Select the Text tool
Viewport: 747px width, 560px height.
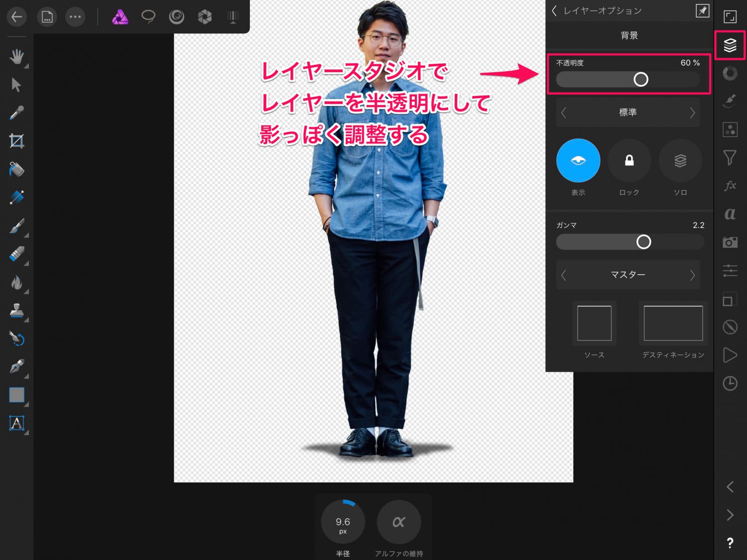pos(16,423)
